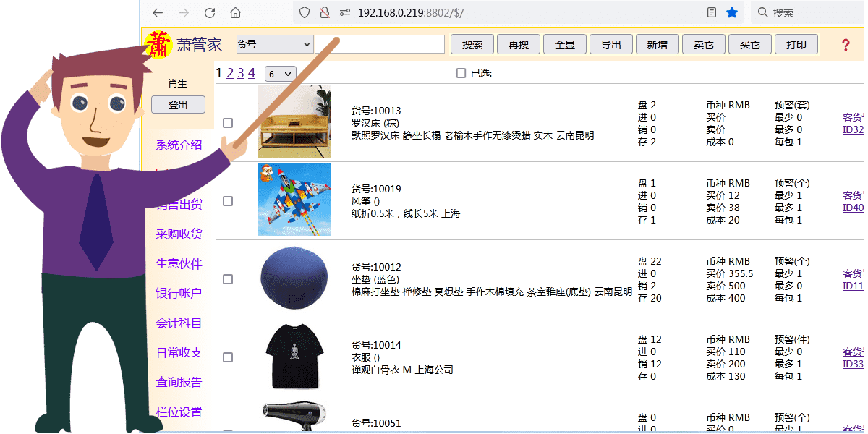Click the browser back arrow
This screenshot has width=868, height=434.
click(157, 12)
